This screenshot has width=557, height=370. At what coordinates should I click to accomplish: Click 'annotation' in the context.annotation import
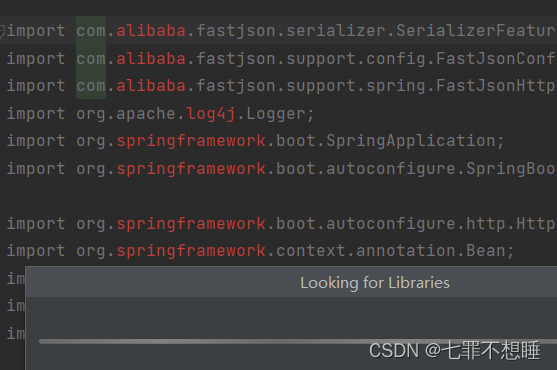(406, 251)
